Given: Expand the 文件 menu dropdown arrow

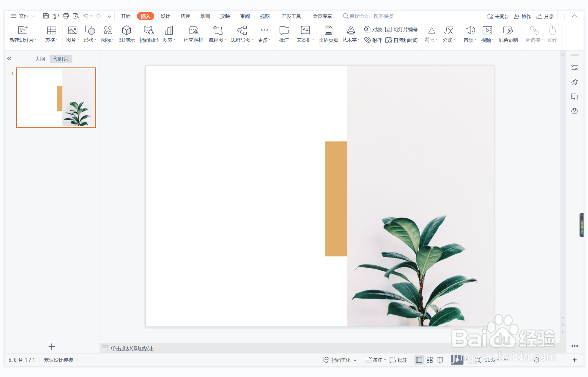Looking at the screenshot, I should [34, 16].
